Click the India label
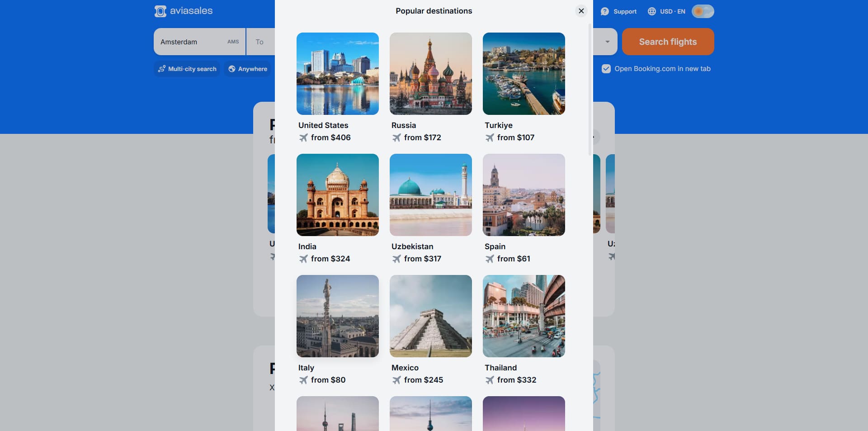 [x=307, y=246]
